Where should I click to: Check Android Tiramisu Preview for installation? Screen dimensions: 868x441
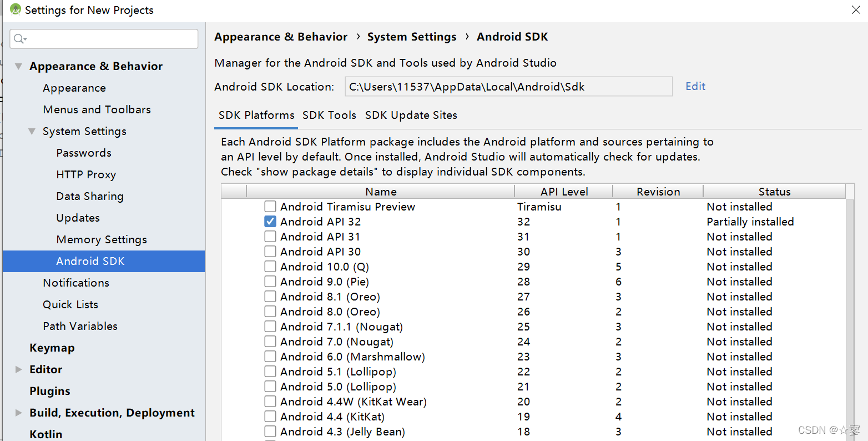tap(270, 206)
